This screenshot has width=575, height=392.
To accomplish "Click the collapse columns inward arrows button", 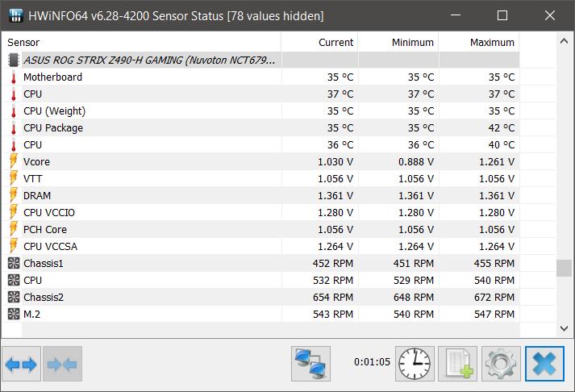I will pos(62,364).
